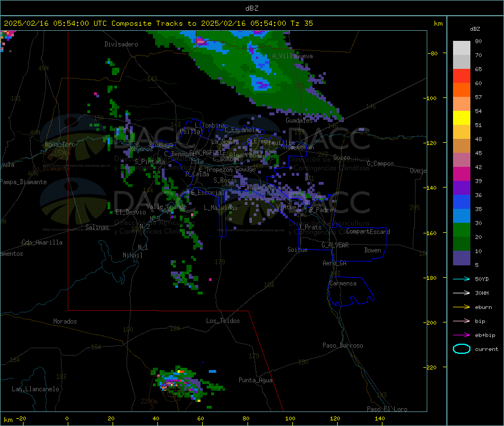The height and width of the screenshot is (426, 504).
Task: Click the 100 km tick on horizontal axis
Action: (x=290, y=419)
